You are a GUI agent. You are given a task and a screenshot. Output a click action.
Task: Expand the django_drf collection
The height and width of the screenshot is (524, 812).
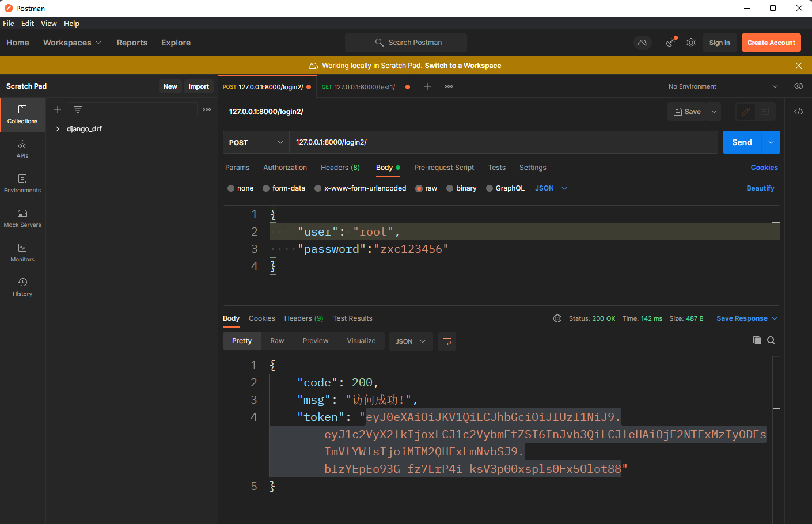[x=58, y=129]
